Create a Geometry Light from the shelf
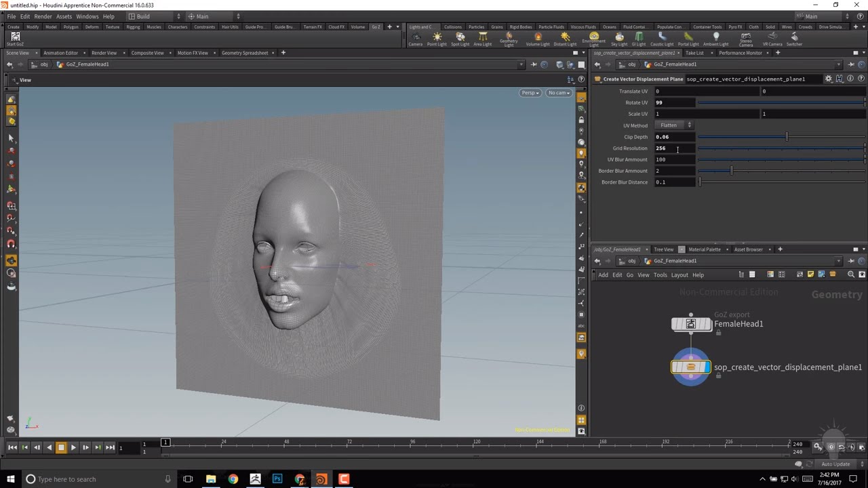Screen dimensions: 868x488 pyautogui.click(x=509, y=39)
